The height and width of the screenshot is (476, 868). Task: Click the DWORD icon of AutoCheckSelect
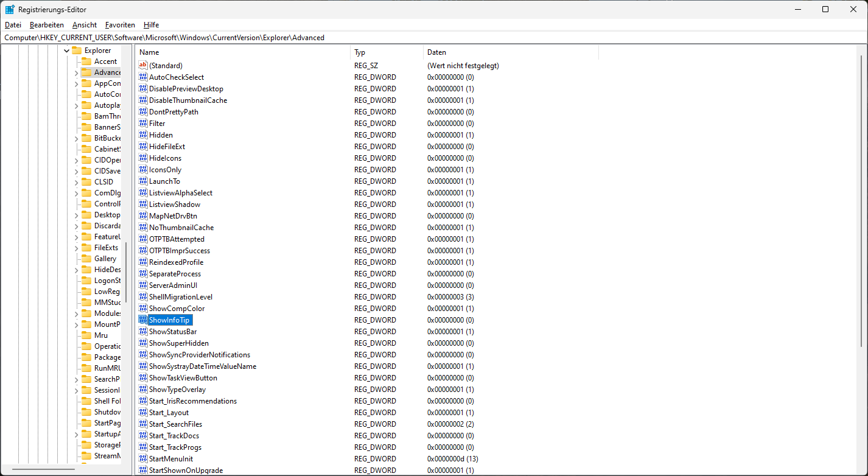pos(143,77)
